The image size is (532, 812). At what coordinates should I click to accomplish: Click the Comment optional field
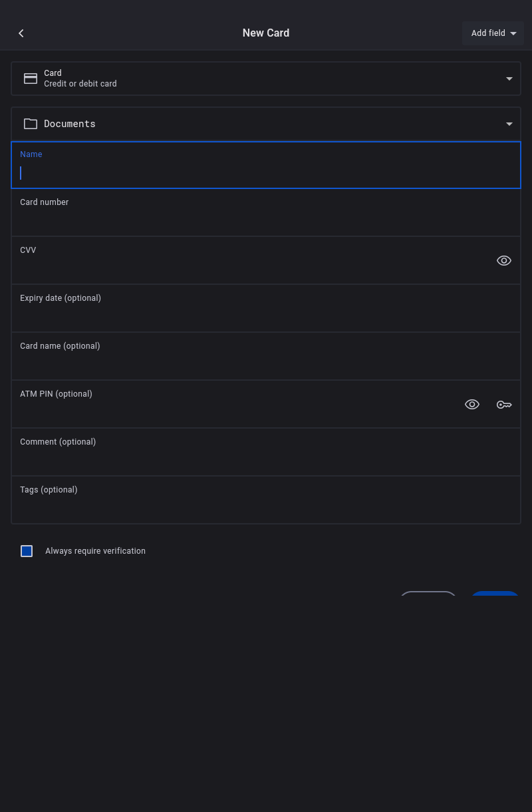pos(266,459)
